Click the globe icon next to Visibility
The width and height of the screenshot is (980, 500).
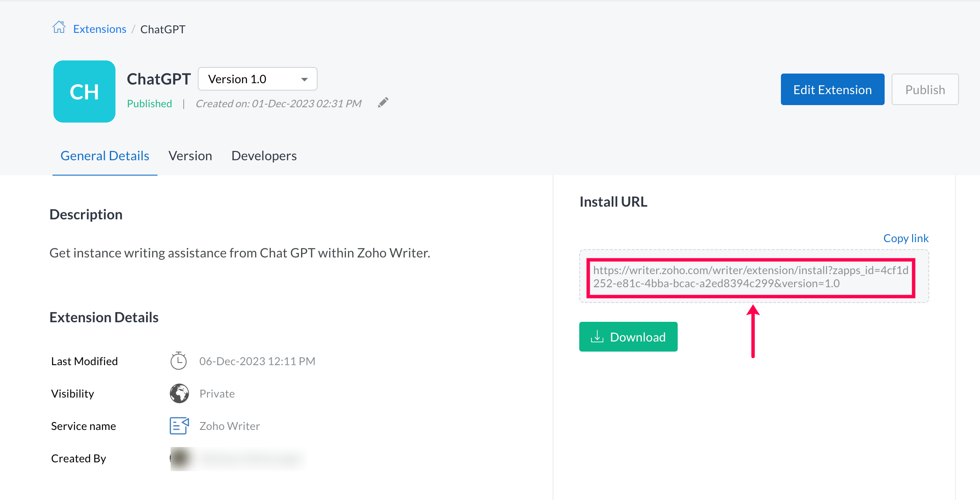(179, 393)
